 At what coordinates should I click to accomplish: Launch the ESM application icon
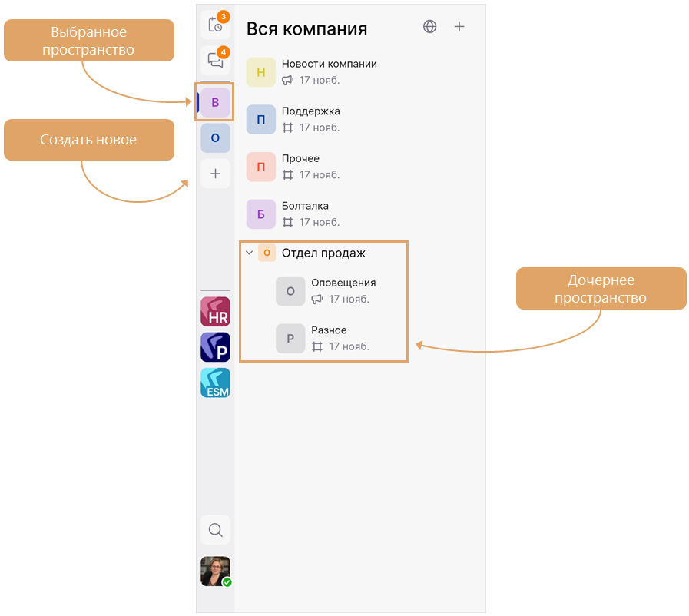click(215, 383)
